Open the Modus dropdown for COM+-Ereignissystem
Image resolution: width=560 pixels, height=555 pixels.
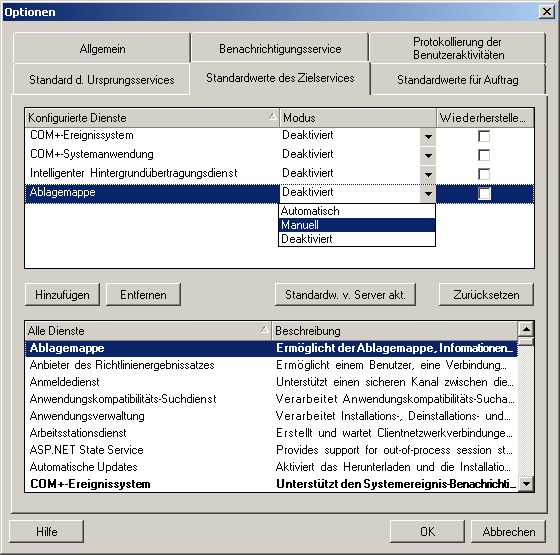coord(428,136)
